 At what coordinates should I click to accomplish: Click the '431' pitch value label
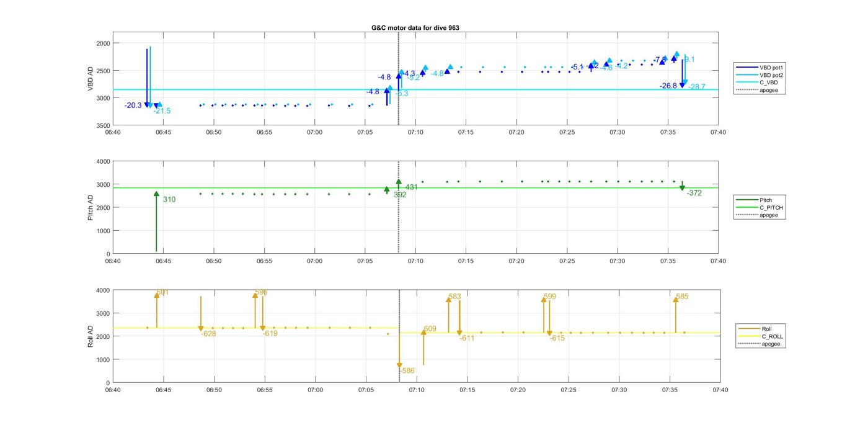click(412, 187)
